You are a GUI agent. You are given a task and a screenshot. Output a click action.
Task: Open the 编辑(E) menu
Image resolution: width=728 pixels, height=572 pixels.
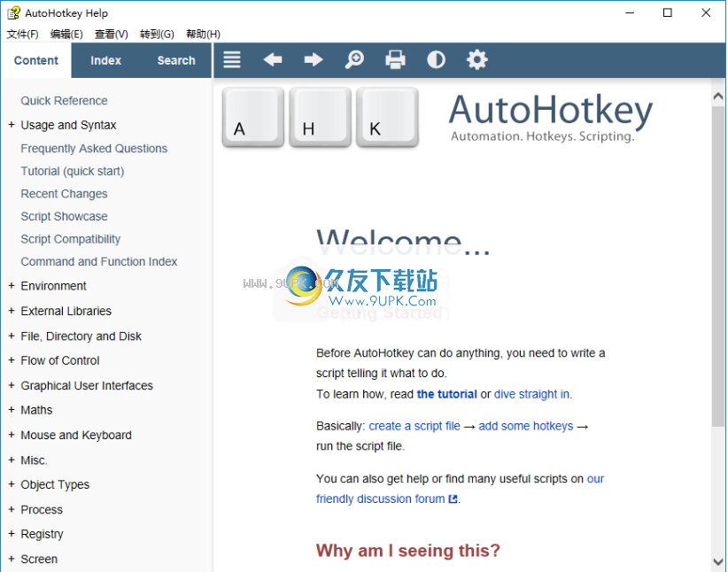[x=66, y=34]
